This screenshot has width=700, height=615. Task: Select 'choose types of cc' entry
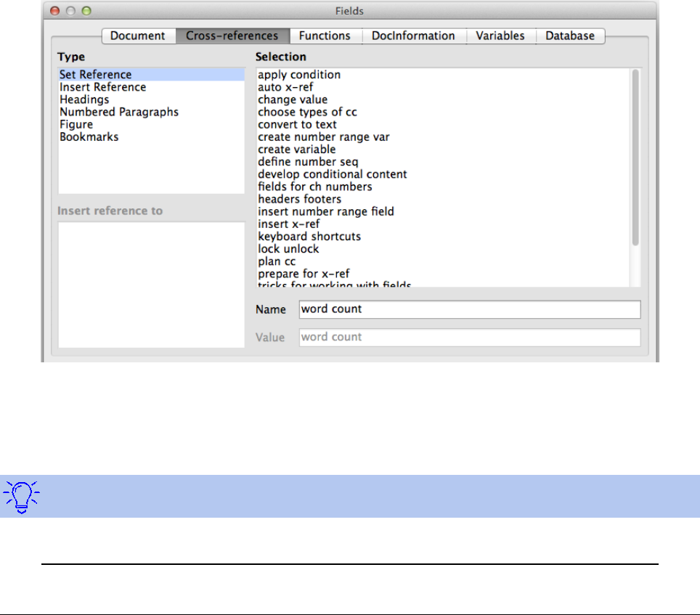(442, 112)
